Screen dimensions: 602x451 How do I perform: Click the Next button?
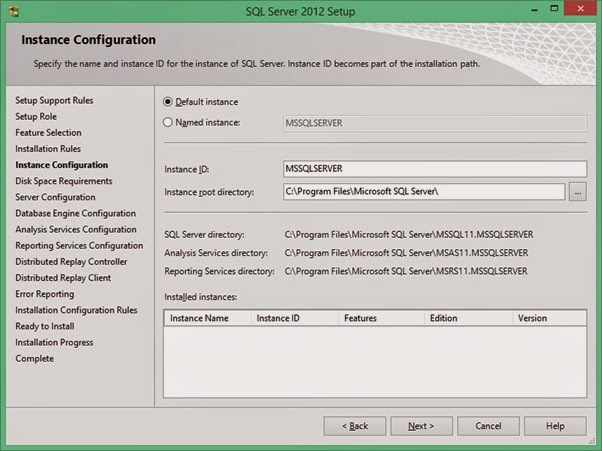click(422, 426)
